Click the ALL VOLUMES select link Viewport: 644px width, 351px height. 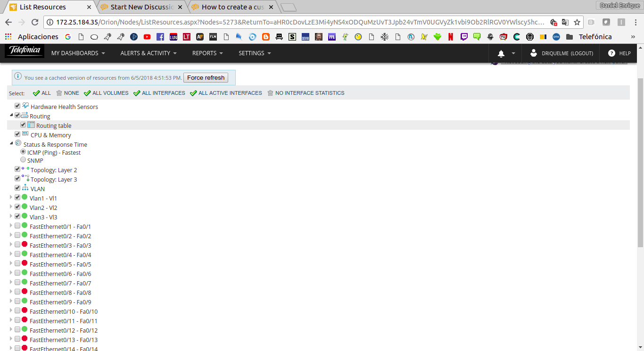[106, 93]
